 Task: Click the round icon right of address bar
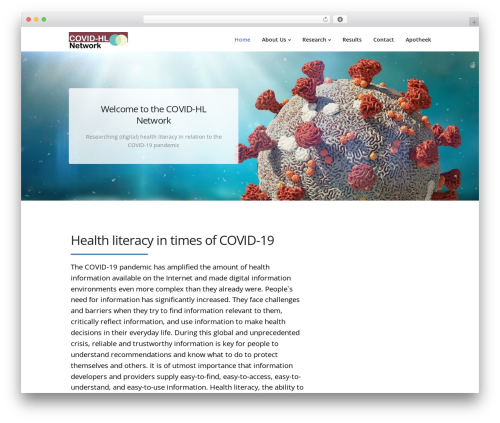click(340, 20)
